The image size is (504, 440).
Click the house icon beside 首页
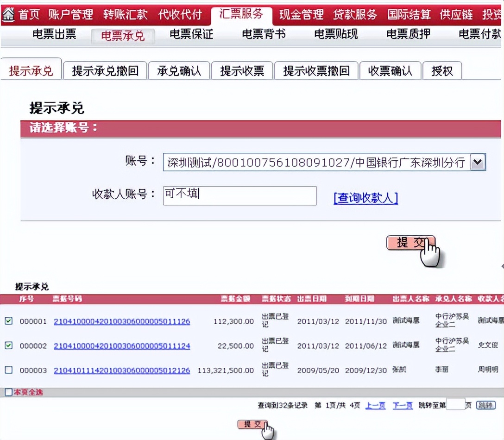[x=8, y=14]
